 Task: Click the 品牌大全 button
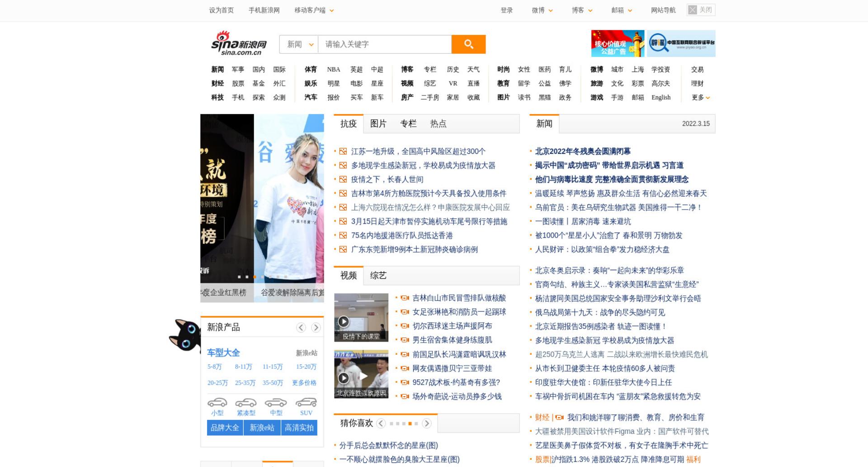(x=225, y=428)
